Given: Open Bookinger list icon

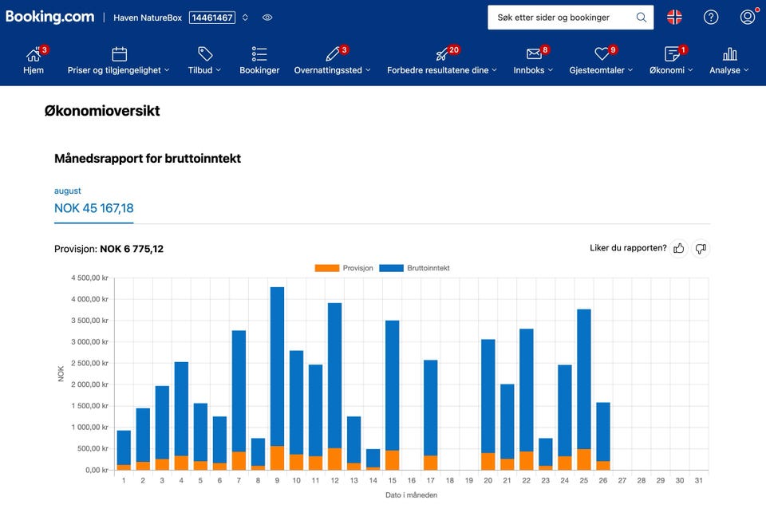Looking at the screenshot, I should coord(259,54).
